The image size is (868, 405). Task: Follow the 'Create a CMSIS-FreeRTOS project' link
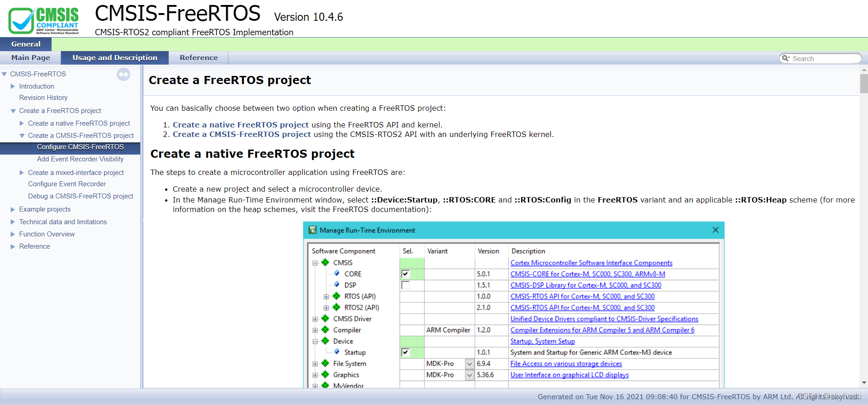tap(242, 134)
